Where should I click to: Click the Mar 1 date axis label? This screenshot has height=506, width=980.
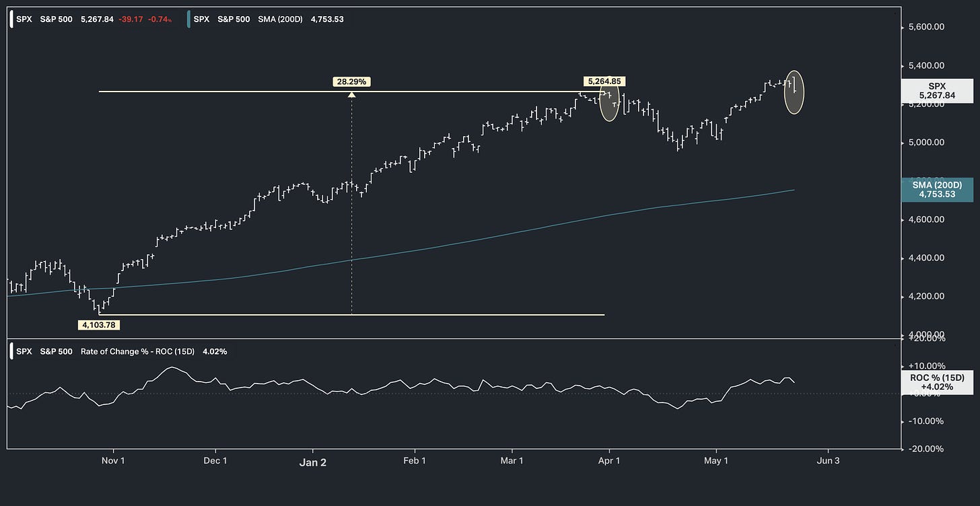[512, 461]
